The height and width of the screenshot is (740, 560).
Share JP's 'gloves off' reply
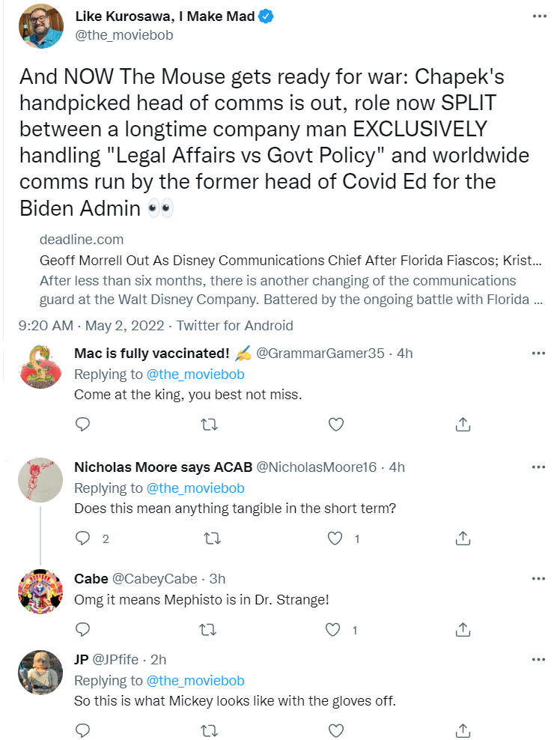coord(463,730)
